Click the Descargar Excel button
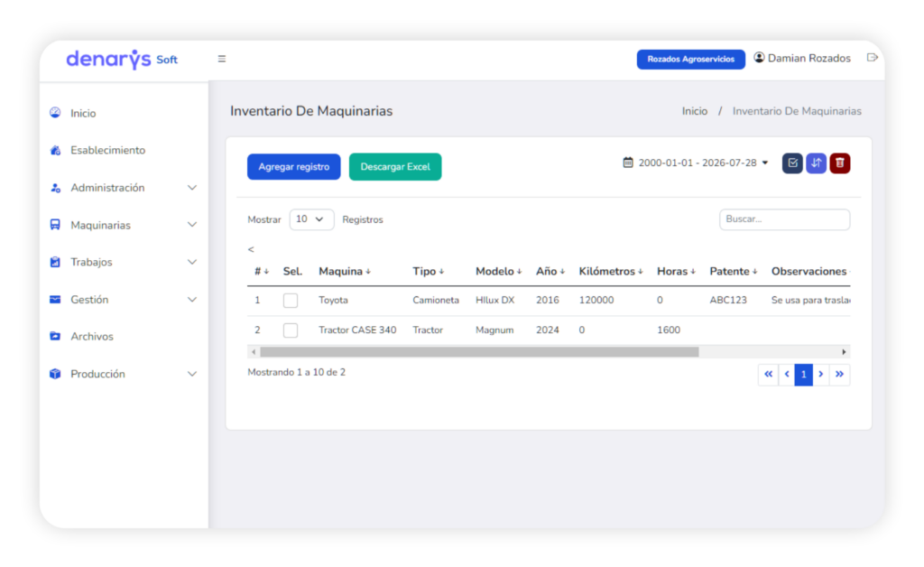Viewport: 924px width, 567px height. 395,167
